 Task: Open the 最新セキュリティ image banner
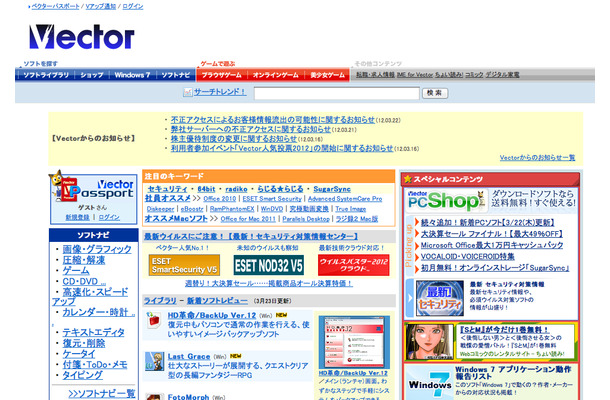click(x=440, y=298)
